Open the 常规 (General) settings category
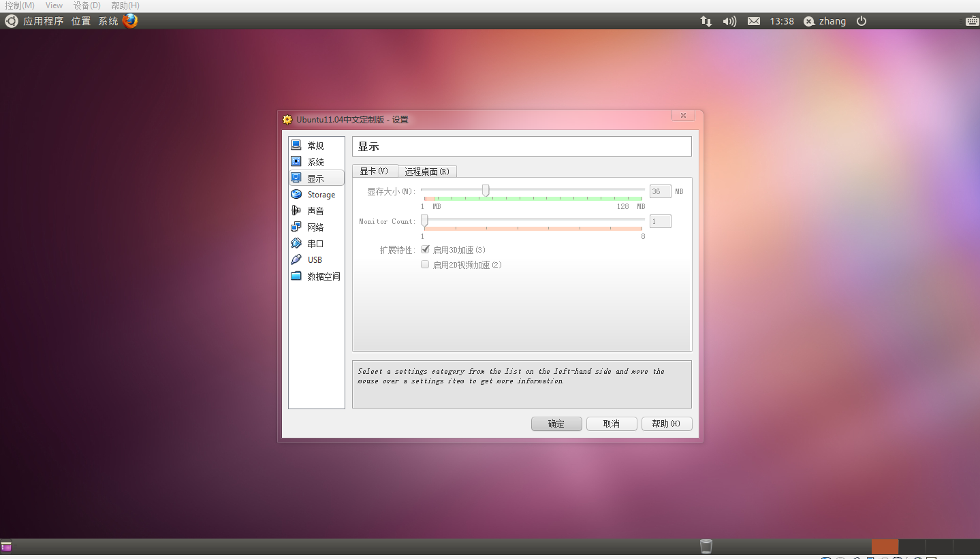Screen dimensions: 980x559 pyautogui.click(x=315, y=146)
